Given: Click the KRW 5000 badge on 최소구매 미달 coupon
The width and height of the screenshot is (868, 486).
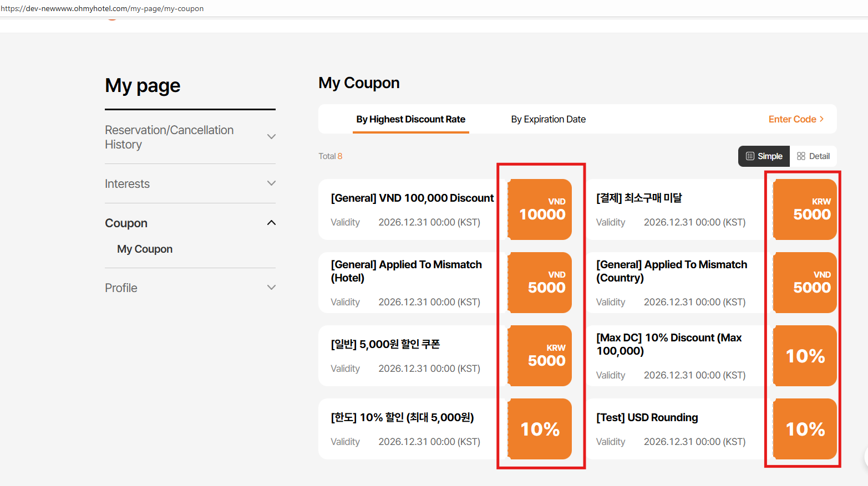Looking at the screenshot, I should 805,209.
